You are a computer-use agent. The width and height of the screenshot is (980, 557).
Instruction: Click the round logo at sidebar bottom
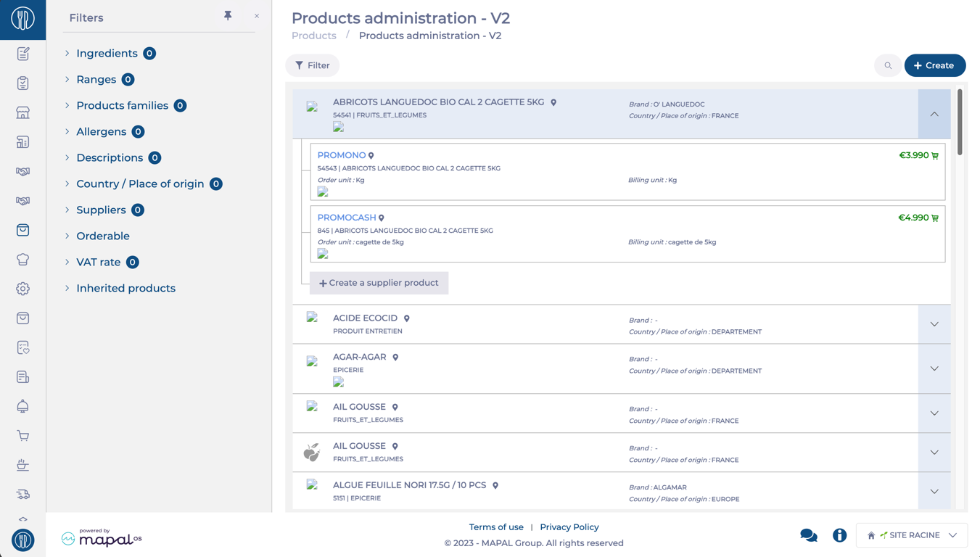click(22, 540)
